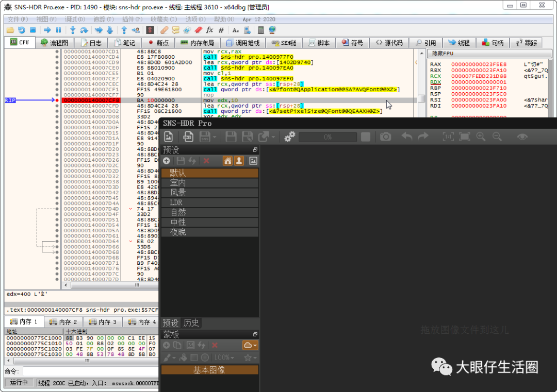Viewport: 557px width, 392px height.
Task: Open the bookmarks red ribbon icon
Action: coord(198,30)
